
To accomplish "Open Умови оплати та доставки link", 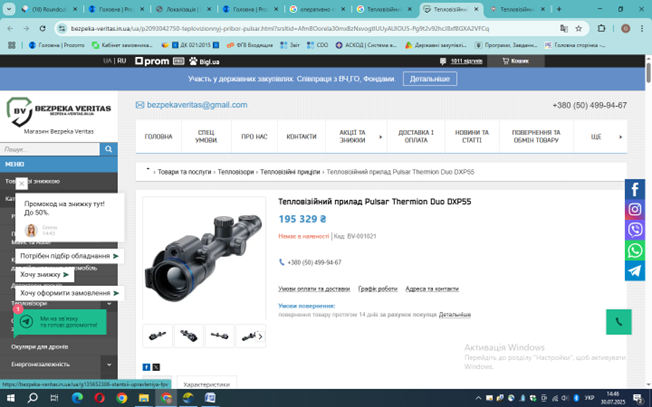I will 314,289.
